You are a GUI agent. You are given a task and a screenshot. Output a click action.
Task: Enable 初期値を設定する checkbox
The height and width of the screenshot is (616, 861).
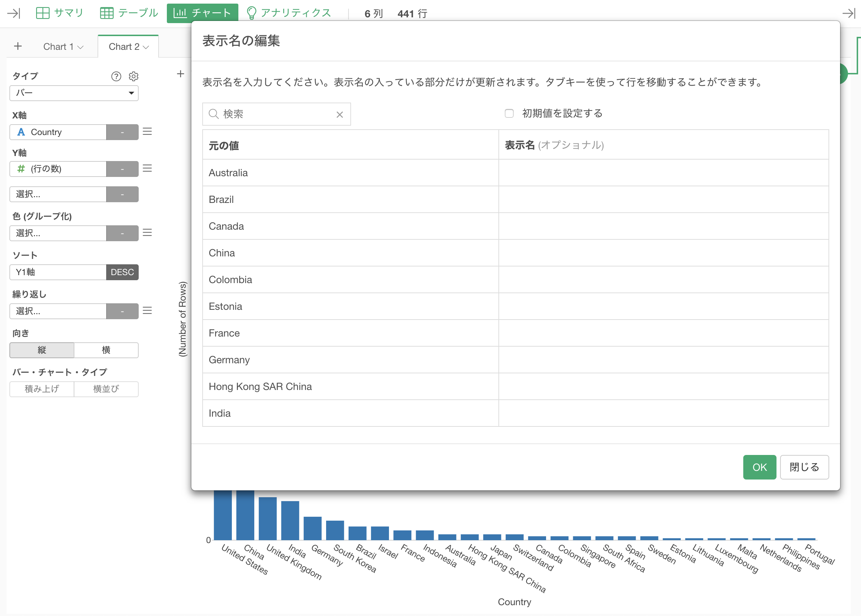509,113
